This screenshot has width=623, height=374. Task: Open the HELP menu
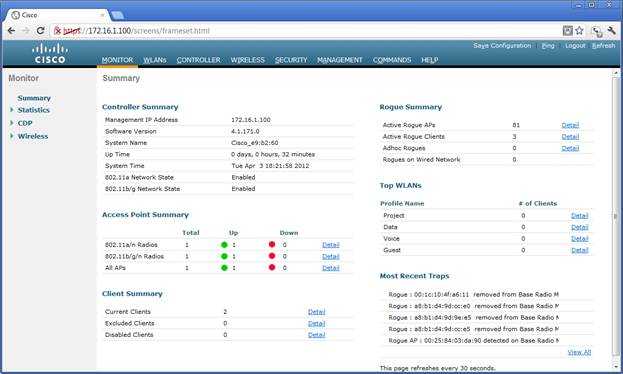pyautogui.click(x=430, y=60)
